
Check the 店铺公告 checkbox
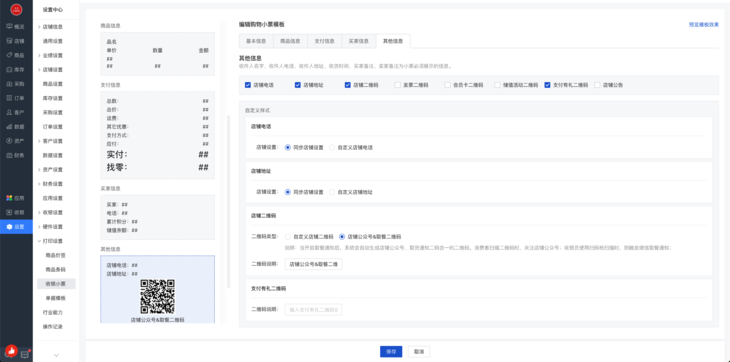597,85
